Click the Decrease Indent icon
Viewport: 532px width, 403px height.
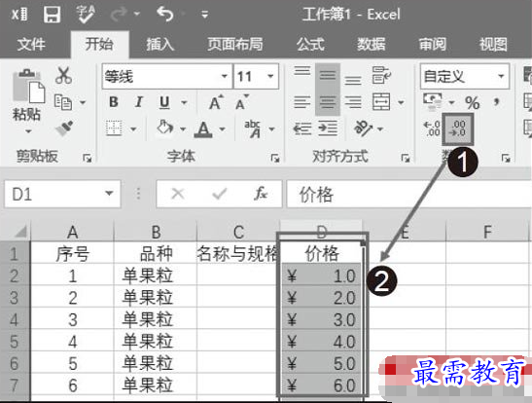click(x=301, y=129)
